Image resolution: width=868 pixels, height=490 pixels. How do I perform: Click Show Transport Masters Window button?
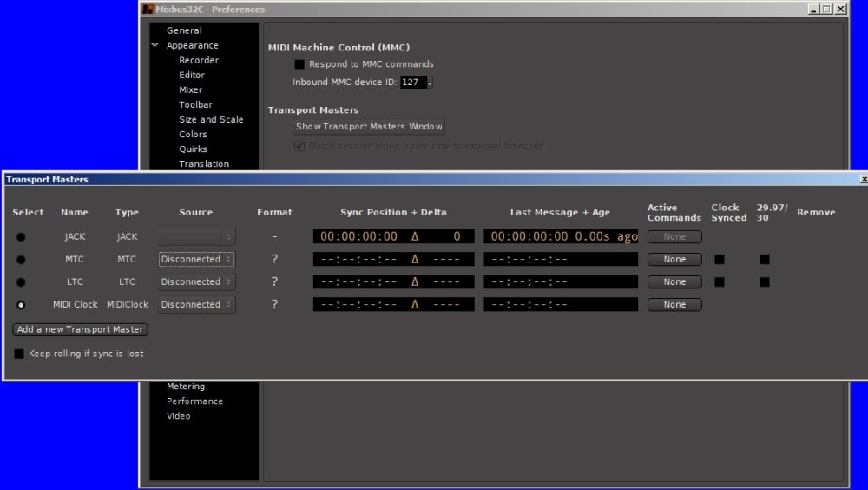(x=369, y=127)
